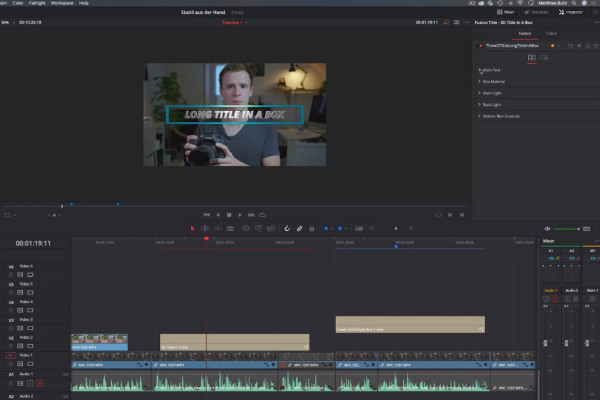Toggle the Audio 1 Mute button

(x=39, y=383)
